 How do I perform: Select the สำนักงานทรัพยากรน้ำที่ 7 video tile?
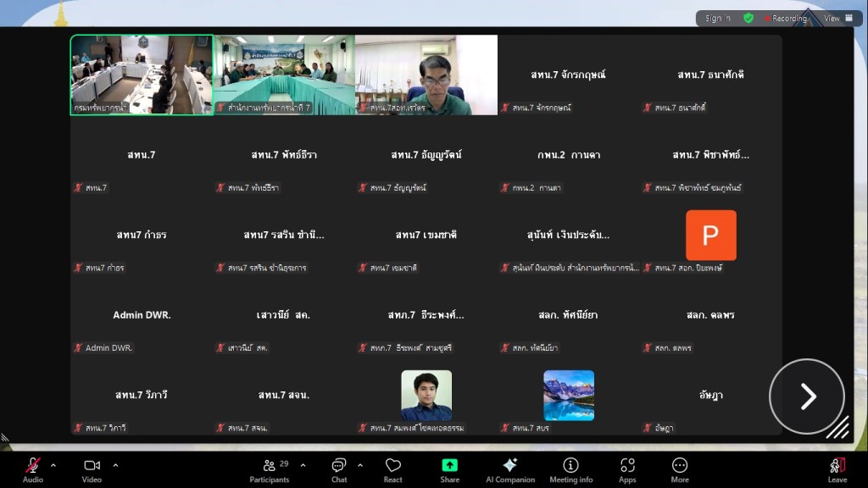[x=284, y=75]
